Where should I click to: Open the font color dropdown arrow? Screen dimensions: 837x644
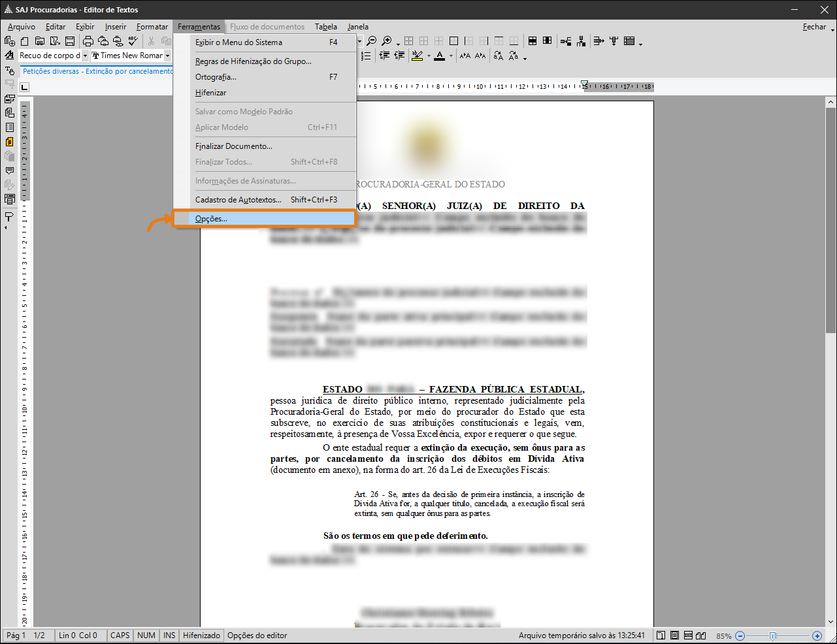[451, 56]
